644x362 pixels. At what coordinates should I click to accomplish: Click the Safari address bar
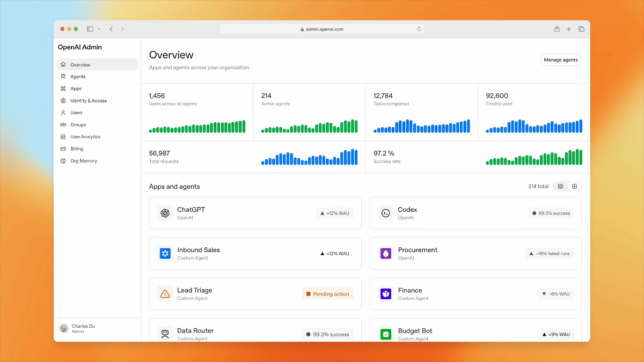(x=322, y=29)
